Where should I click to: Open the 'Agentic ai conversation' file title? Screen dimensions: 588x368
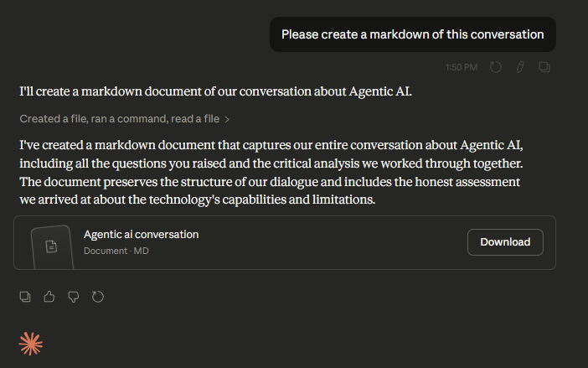point(141,235)
